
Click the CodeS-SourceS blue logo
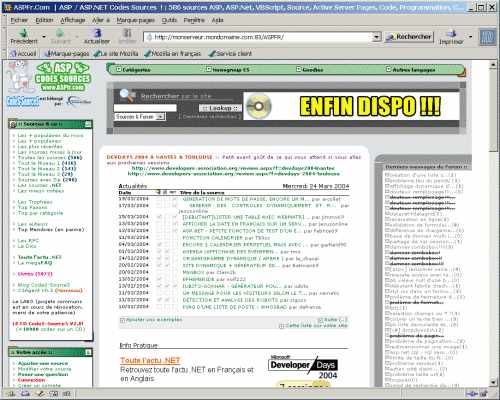pos(23,101)
